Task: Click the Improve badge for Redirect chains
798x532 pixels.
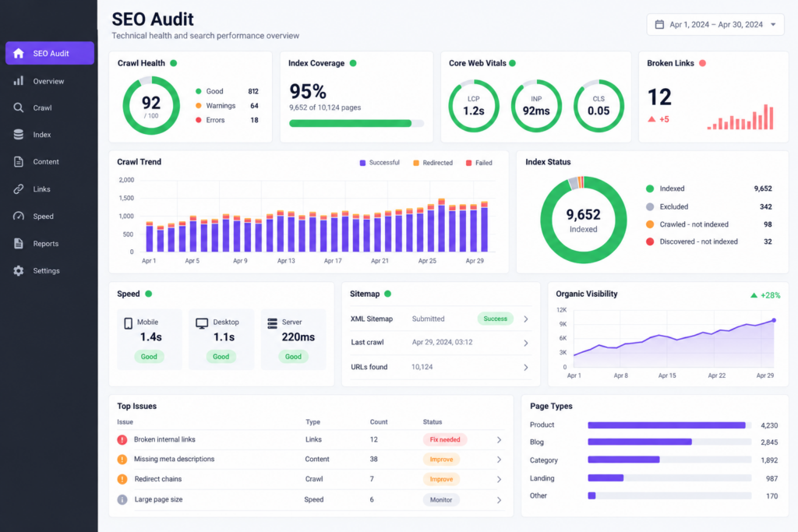Action: (x=441, y=479)
